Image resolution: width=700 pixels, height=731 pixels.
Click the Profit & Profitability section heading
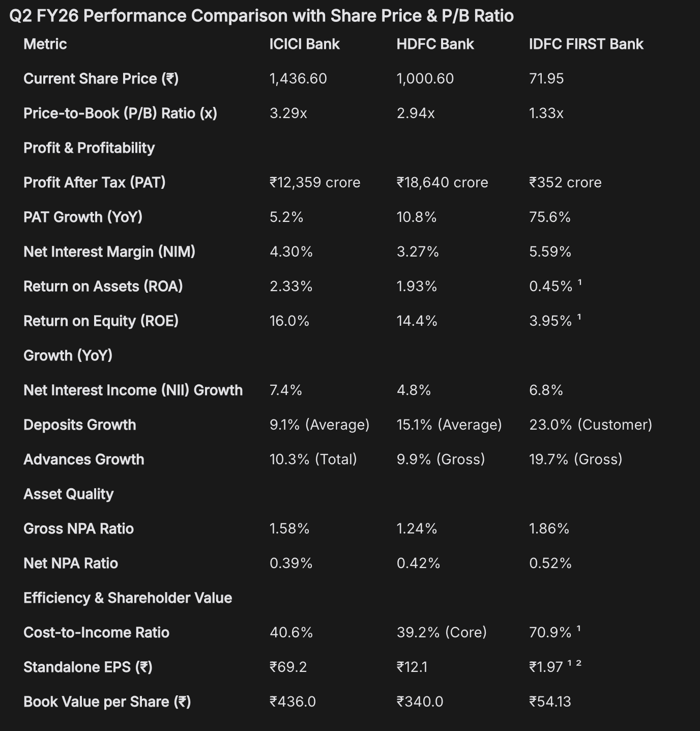[89, 148]
